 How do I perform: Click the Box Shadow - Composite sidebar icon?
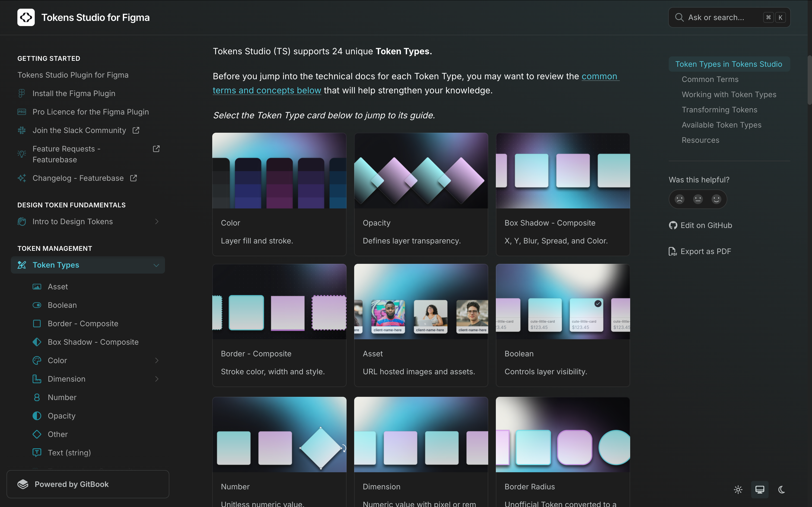(x=37, y=342)
